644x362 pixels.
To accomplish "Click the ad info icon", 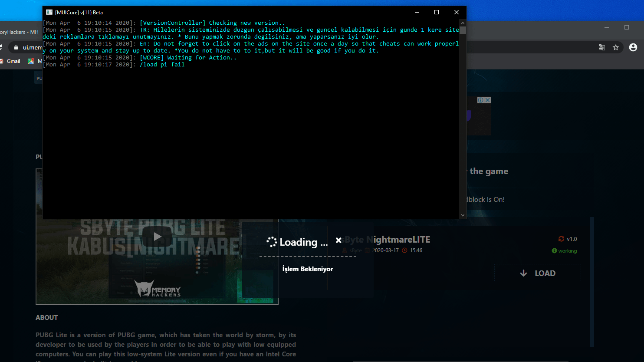I will coord(481,100).
